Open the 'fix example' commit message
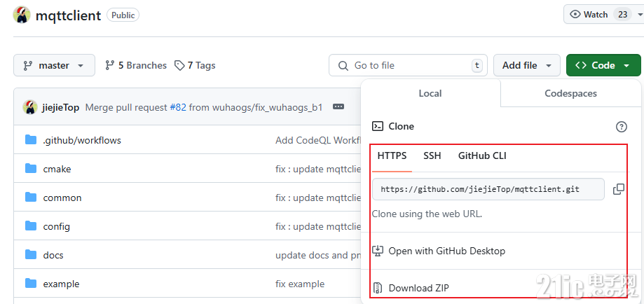 pyautogui.click(x=300, y=284)
